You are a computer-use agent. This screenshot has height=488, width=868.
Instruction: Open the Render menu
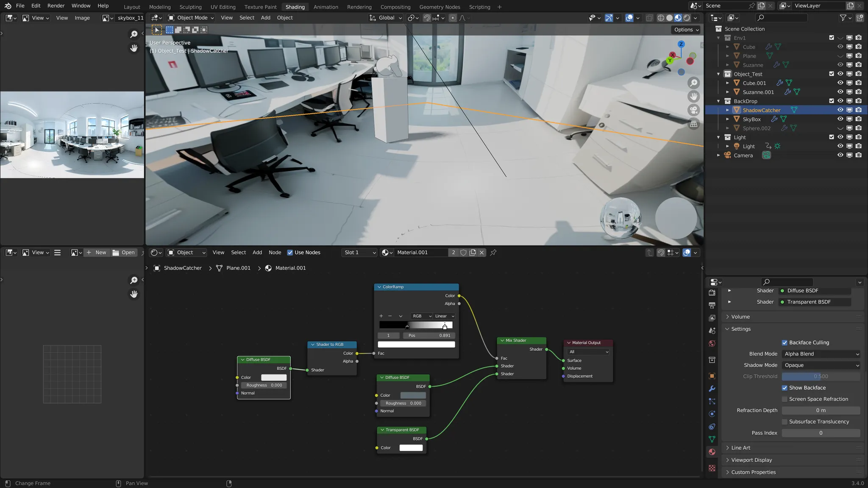coord(56,6)
